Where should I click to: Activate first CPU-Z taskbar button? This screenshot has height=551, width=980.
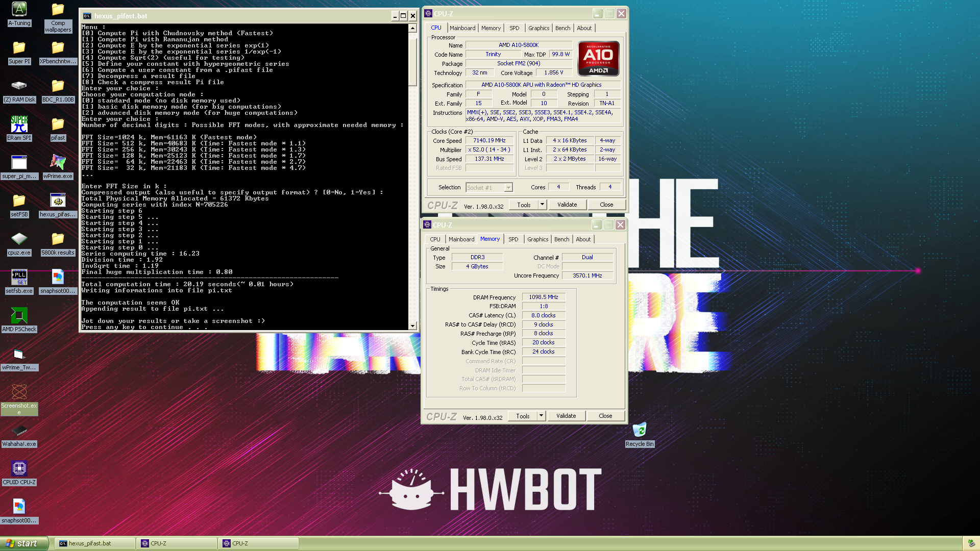(x=177, y=543)
